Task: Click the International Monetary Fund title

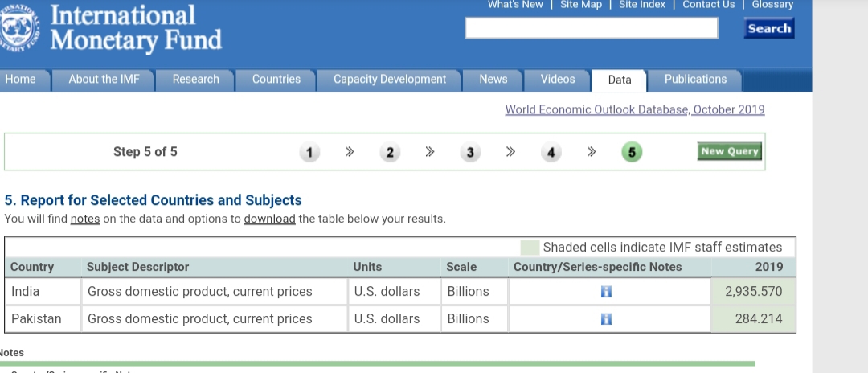Action: click(x=136, y=27)
